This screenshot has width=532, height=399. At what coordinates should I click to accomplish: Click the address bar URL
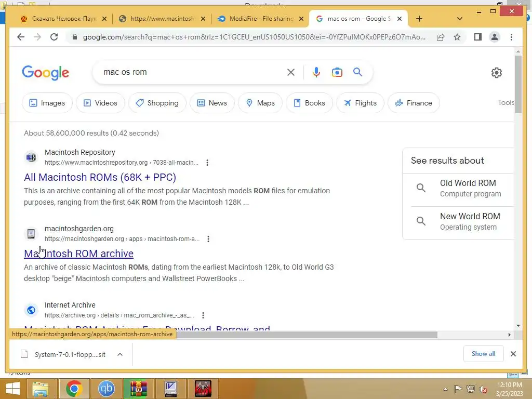(254, 37)
